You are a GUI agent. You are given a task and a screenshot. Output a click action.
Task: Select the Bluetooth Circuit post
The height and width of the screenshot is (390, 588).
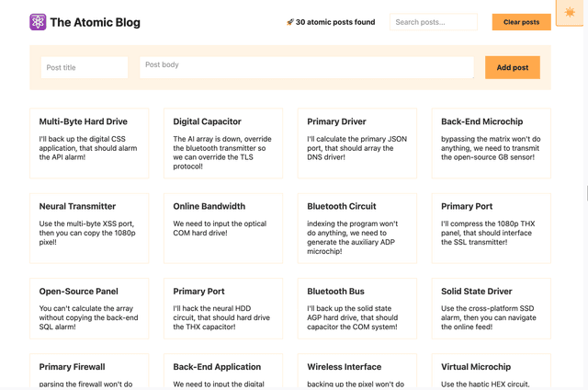click(357, 227)
